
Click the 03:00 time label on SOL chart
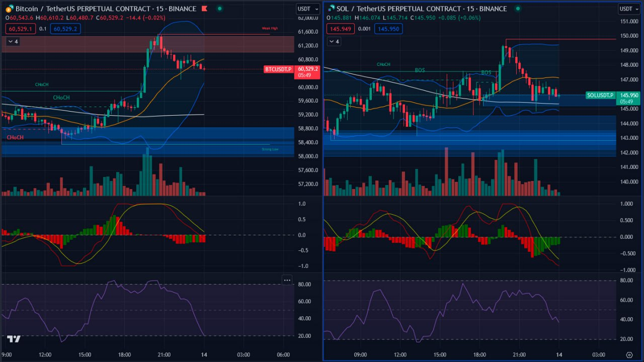598,354
